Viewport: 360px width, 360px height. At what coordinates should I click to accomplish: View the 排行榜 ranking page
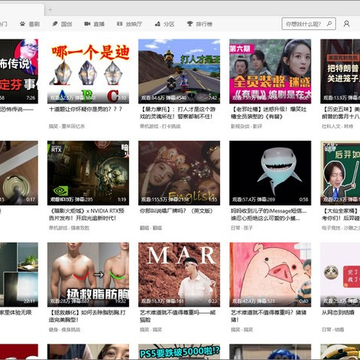tap(200, 24)
